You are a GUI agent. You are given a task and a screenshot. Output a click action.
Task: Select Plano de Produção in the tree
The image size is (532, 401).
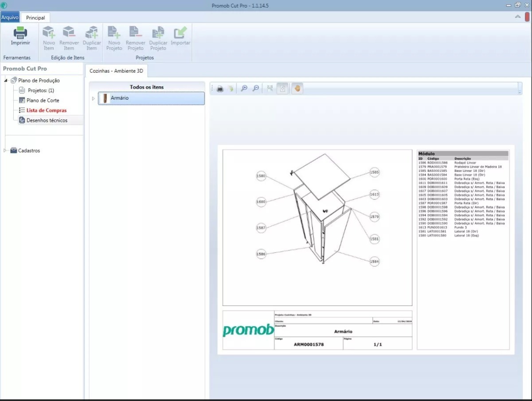pyautogui.click(x=39, y=80)
